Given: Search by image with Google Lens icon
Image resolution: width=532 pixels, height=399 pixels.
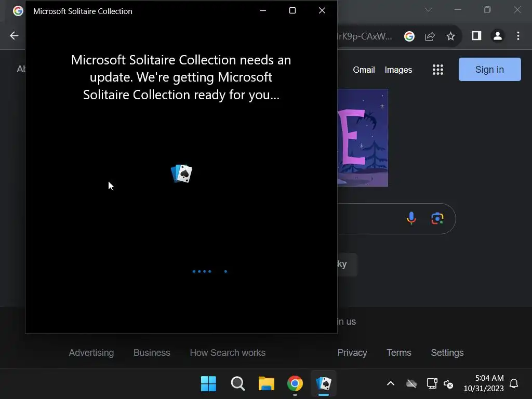Looking at the screenshot, I should pos(437,219).
